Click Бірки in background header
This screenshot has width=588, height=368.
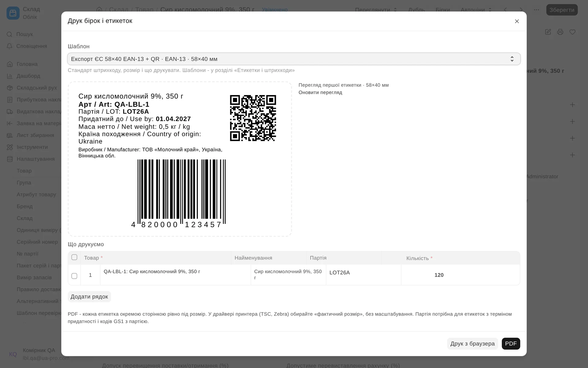(x=443, y=10)
